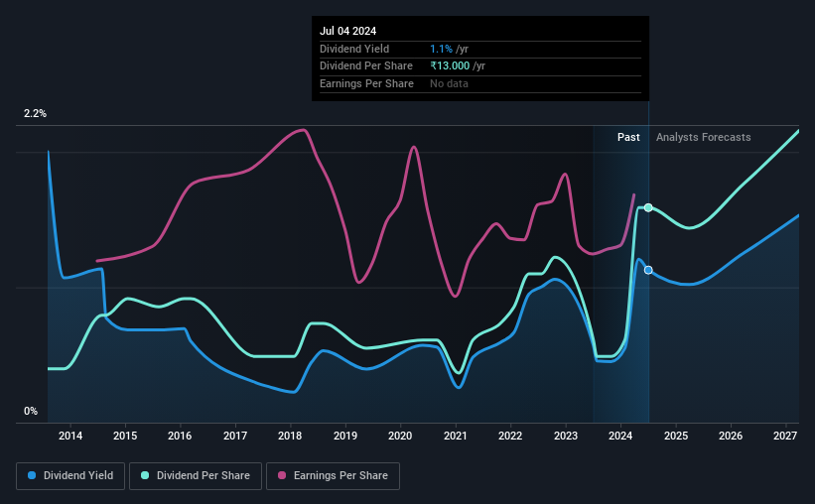Click the 'Earnings Per Share' tooltip row label

(366, 83)
